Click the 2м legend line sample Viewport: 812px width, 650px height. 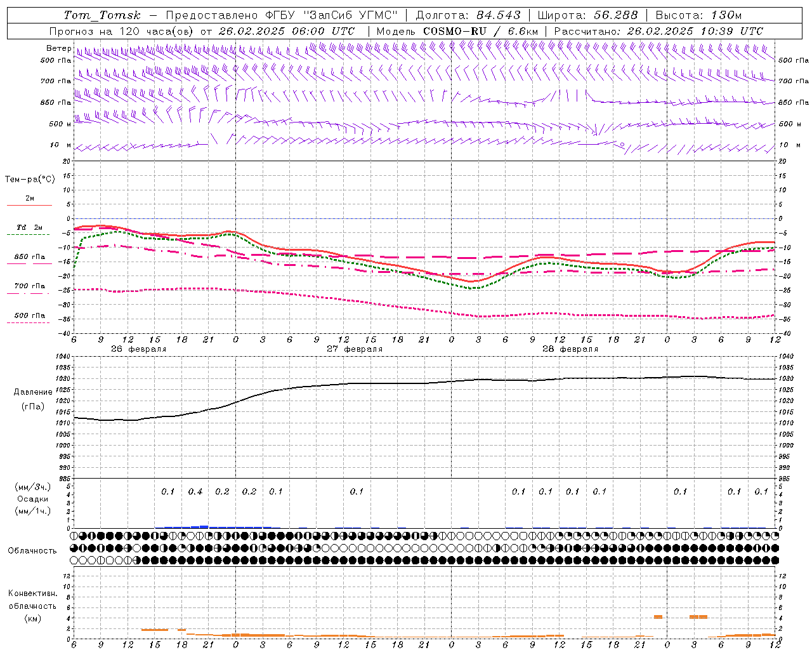pos(29,205)
